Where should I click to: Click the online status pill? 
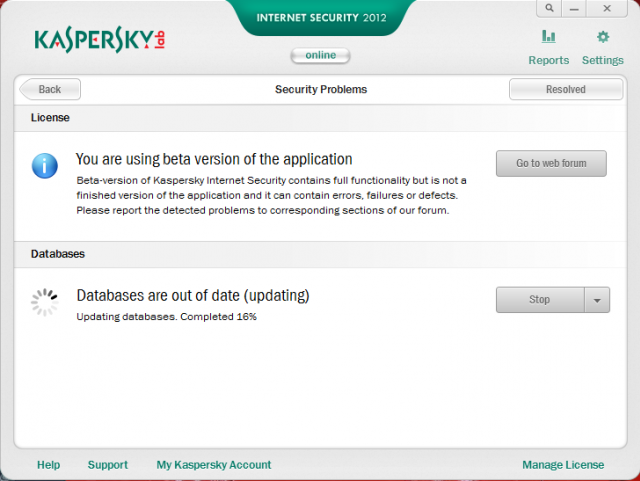tap(320, 55)
